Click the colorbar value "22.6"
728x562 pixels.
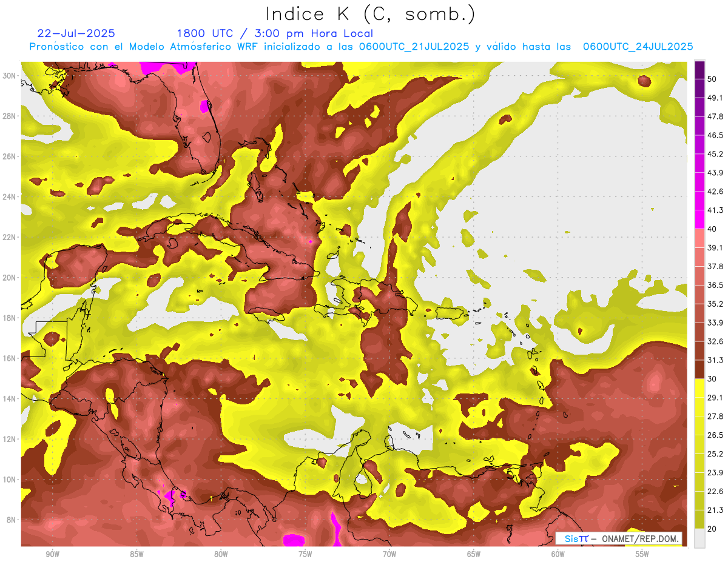pos(715,491)
